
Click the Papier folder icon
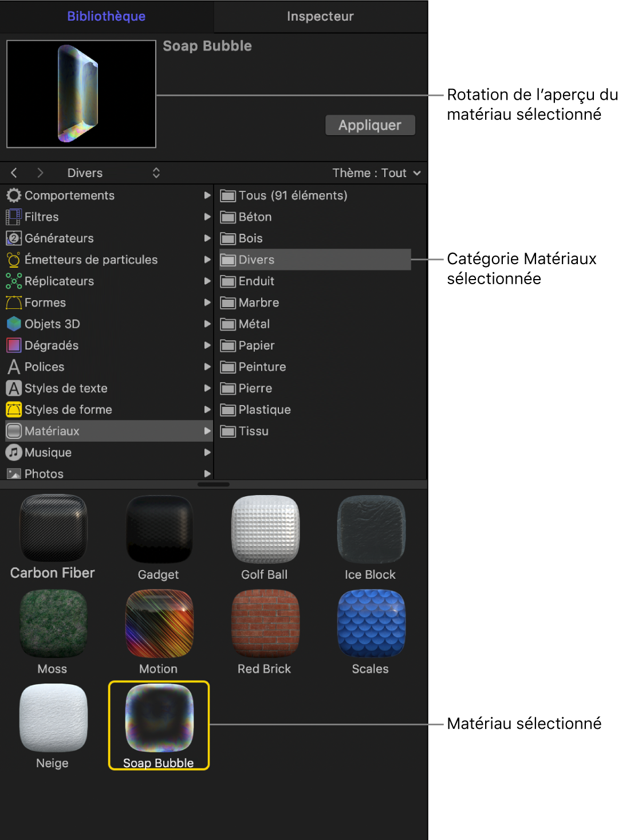coord(229,346)
